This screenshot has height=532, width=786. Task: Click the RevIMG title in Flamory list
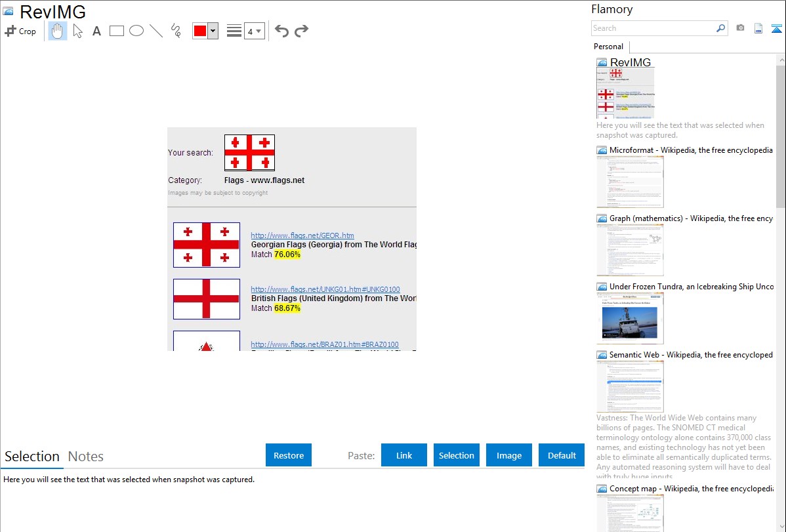[630, 62]
